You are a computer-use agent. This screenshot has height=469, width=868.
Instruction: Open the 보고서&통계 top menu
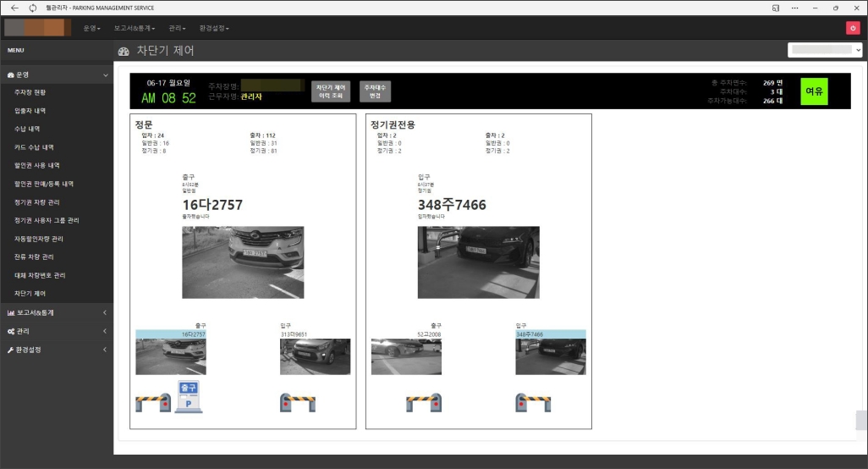[x=135, y=28]
